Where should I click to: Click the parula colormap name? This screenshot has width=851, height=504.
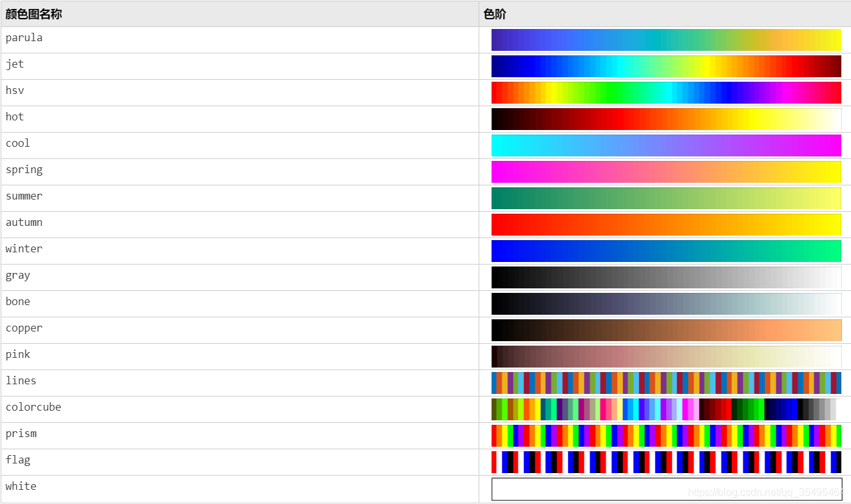coord(24,38)
